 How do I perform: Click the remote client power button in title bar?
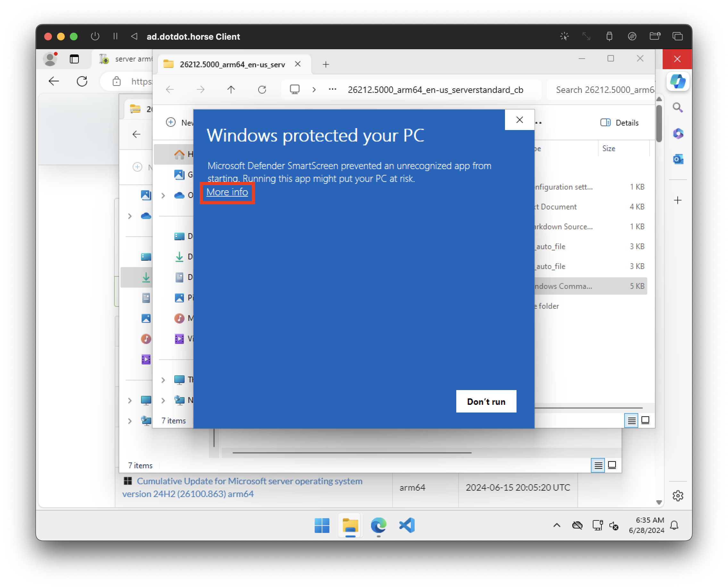pyautogui.click(x=95, y=36)
